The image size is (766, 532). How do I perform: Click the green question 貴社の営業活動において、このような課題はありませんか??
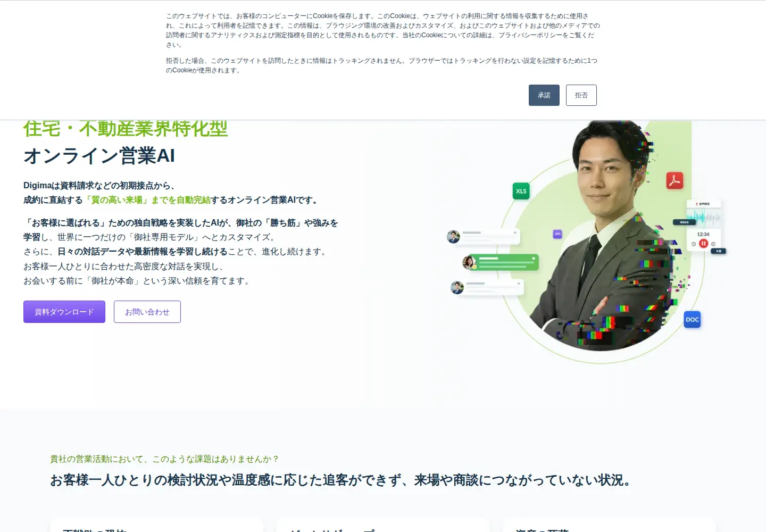164,459
